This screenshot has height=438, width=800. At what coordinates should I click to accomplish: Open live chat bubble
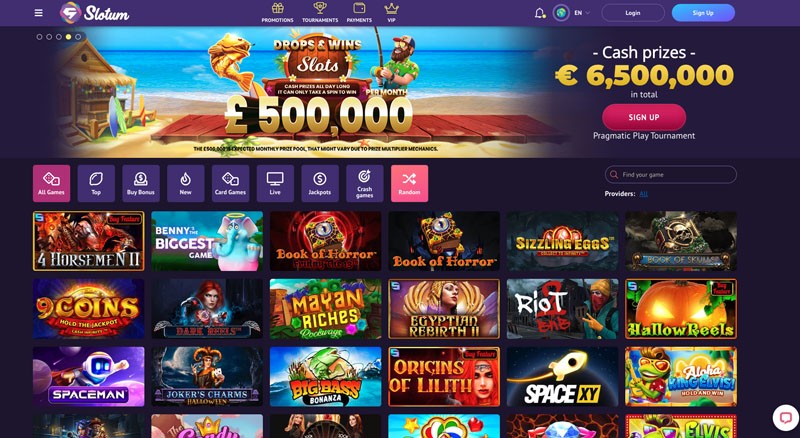785,418
